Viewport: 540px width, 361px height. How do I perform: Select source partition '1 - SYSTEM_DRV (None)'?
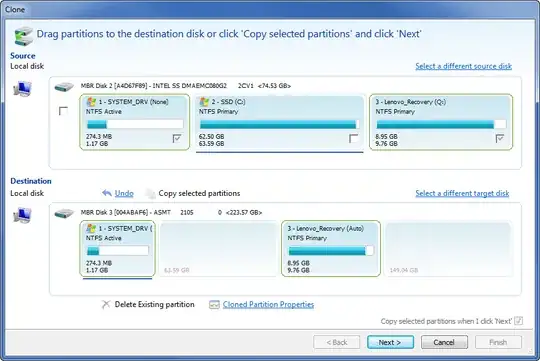[x=134, y=122]
